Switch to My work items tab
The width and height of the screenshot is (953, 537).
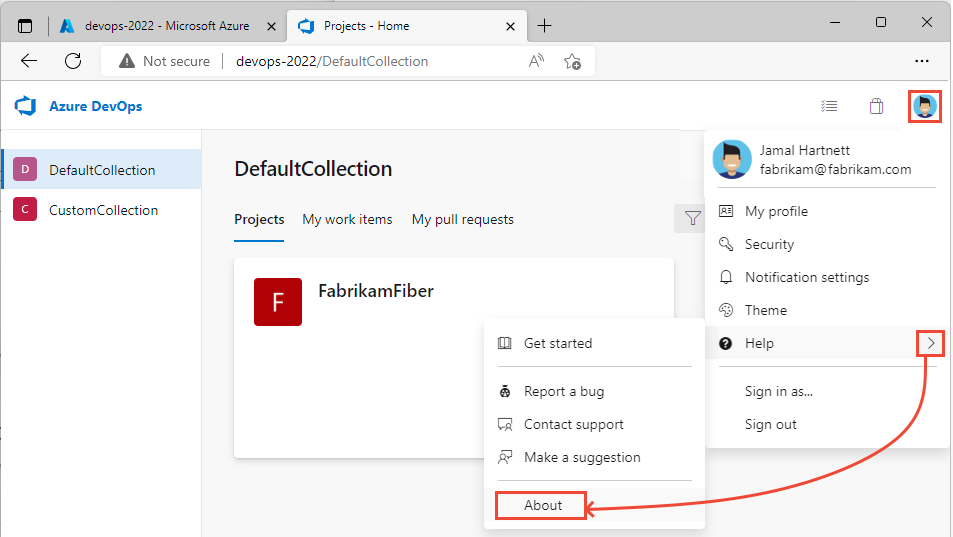[347, 219]
